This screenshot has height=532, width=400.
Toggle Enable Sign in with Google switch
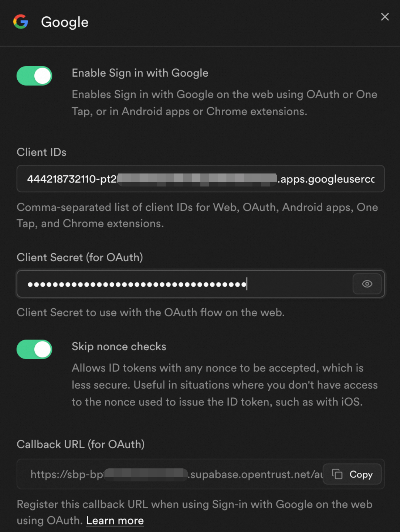tap(34, 76)
